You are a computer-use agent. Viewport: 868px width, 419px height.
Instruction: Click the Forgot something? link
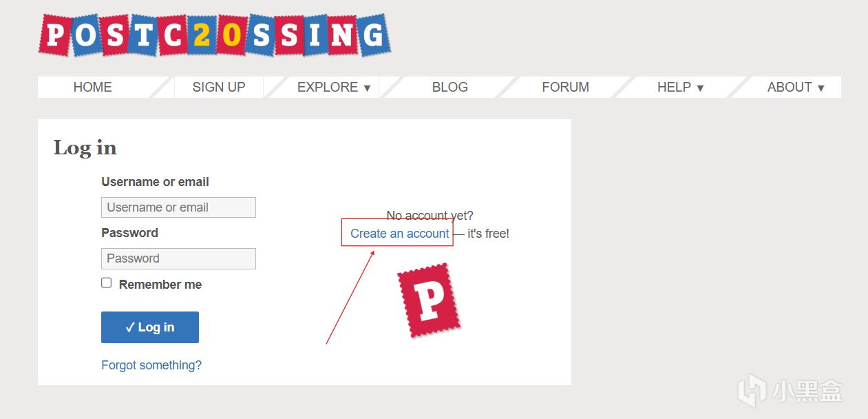pos(151,365)
